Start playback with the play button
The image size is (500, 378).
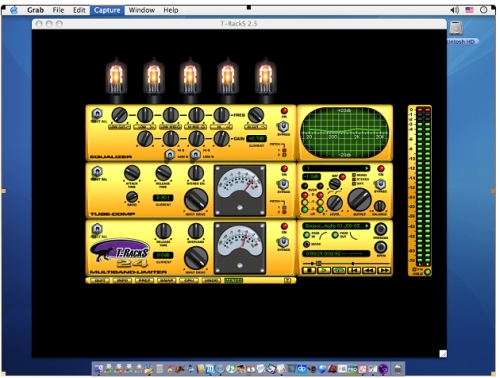click(x=324, y=270)
